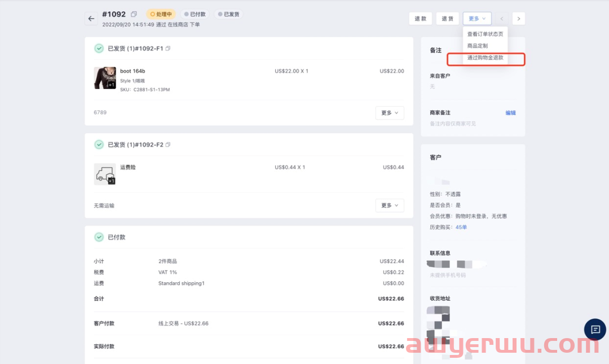
Task: Click 会员优惠 member discount line
Action: point(468,216)
